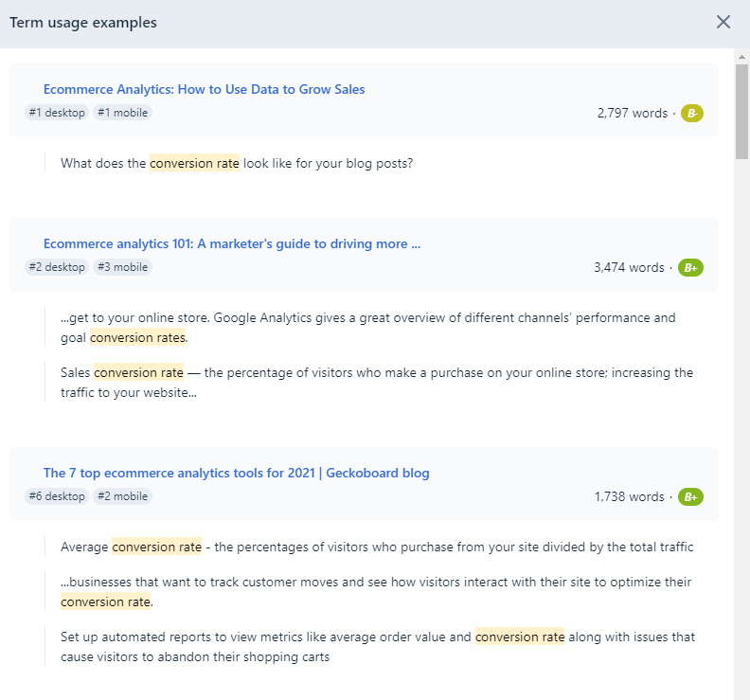Screen dimensions: 750x700
Task: Click the '#6 desktop' rank tag
Action: (x=57, y=496)
